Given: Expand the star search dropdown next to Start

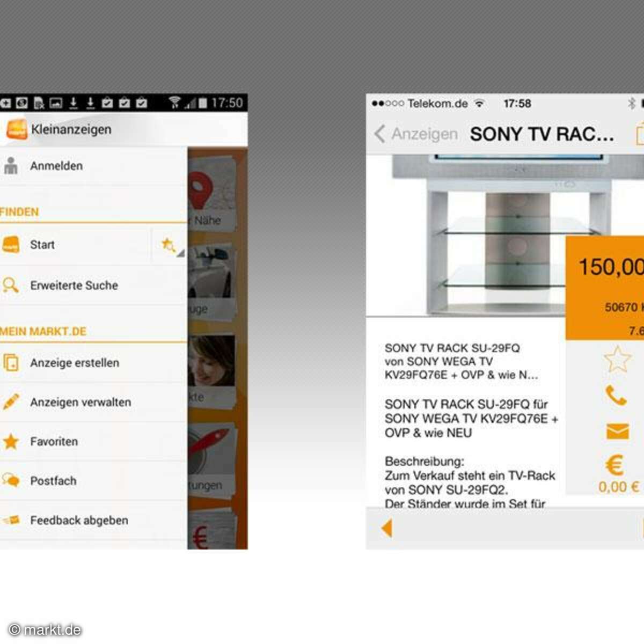Looking at the screenshot, I should pyautogui.click(x=170, y=246).
